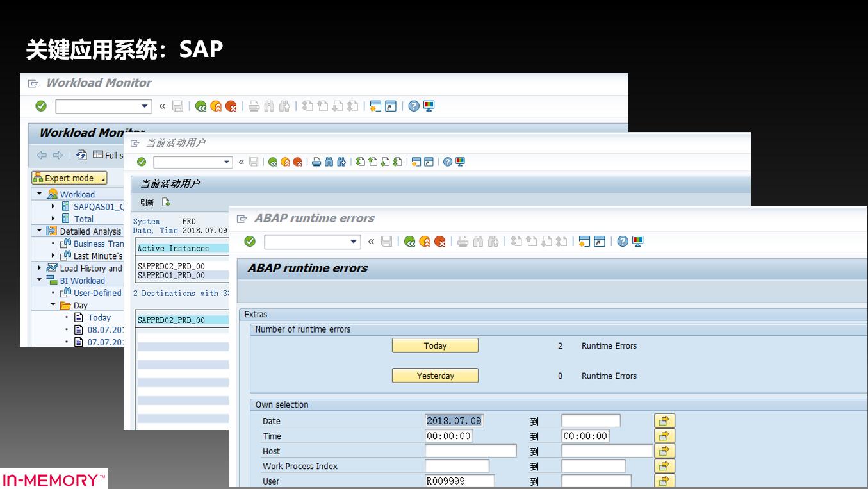Viewport: 868px width, 489px height.
Task: Save using the Save icon on ABAP runtime errors toolbar
Action: click(x=387, y=242)
